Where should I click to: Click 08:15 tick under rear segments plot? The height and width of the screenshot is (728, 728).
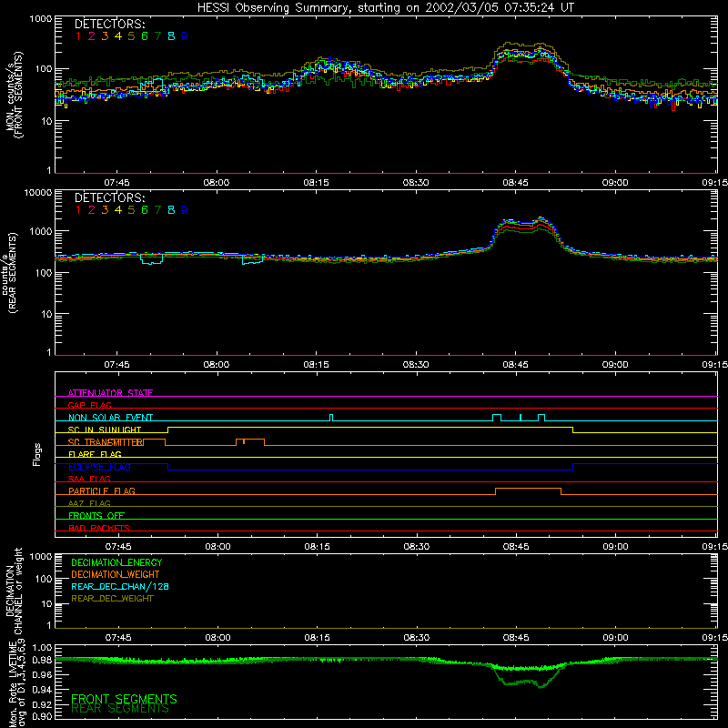[x=316, y=365]
